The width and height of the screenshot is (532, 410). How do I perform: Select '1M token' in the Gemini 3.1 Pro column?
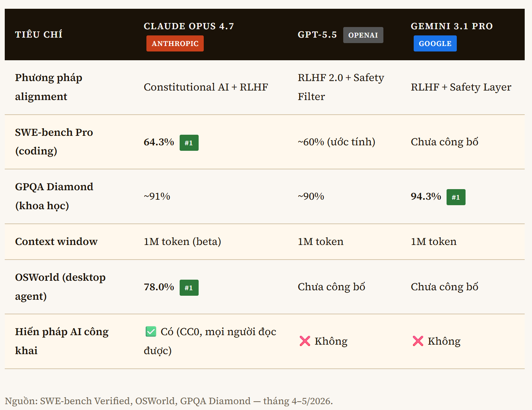433,242
